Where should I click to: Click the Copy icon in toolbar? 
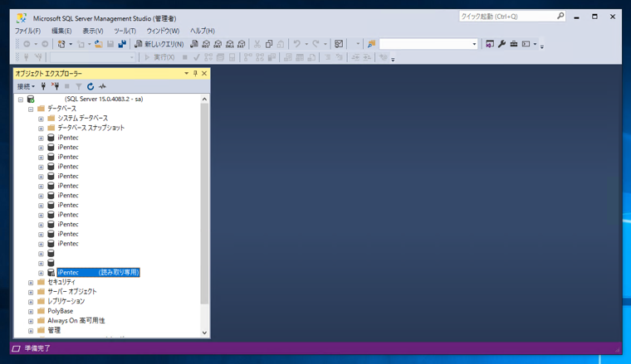(269, 44)
